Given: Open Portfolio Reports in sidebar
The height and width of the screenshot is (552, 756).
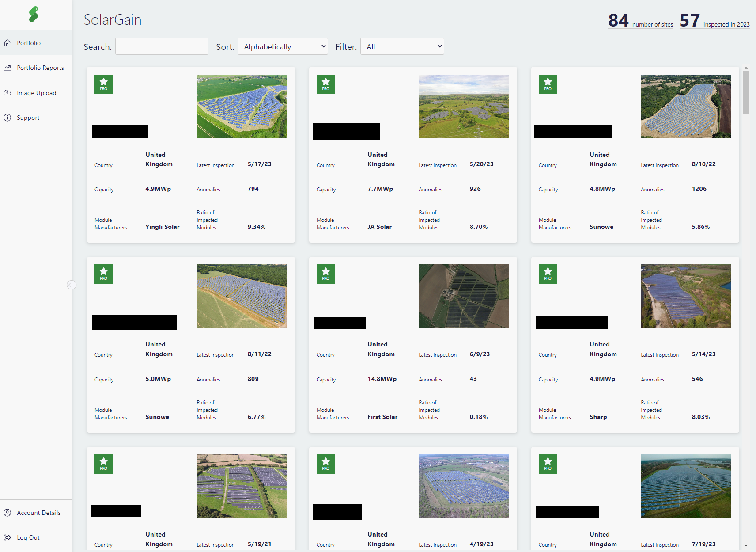Looking at the screenshot, I should click(36, 68).
